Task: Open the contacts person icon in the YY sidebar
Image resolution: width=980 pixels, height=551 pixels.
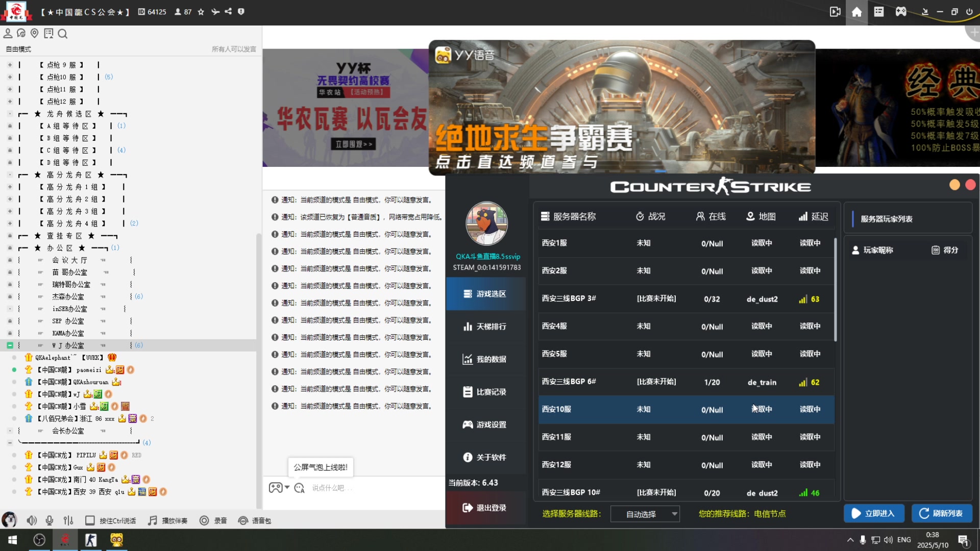Action: (x=8, y=34)
